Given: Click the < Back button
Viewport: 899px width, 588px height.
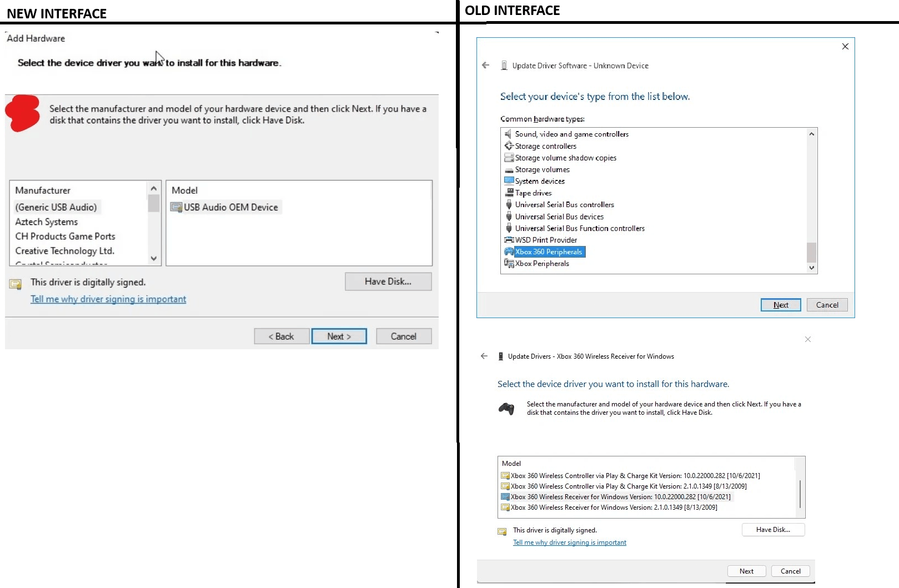Looking at the screenshot, I should [x=282, y=336].
